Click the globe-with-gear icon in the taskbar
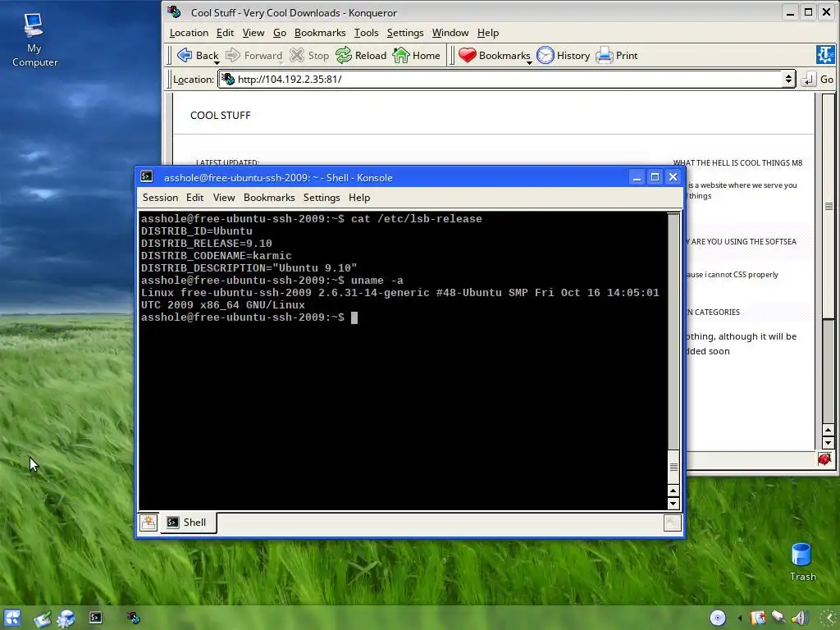Screen dimensions: 840x630 pyautogui.click(x=66, y=619)
